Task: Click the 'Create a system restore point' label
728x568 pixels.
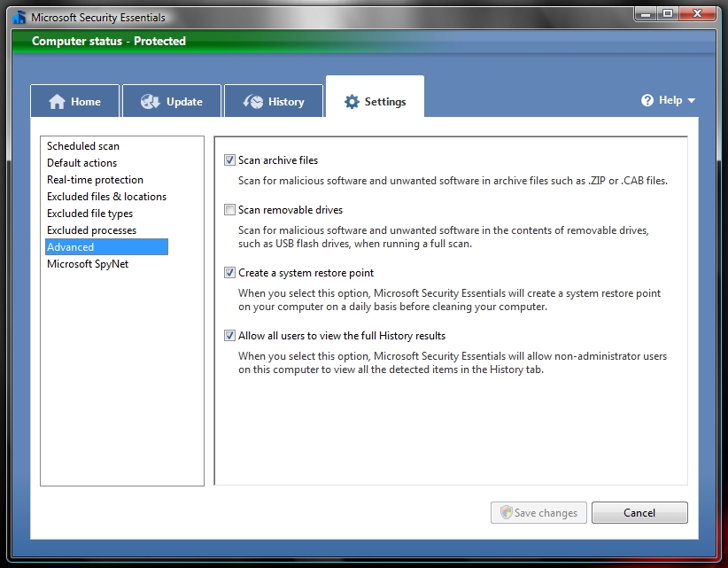Action: pyautogui.click(x=306, y=273)
